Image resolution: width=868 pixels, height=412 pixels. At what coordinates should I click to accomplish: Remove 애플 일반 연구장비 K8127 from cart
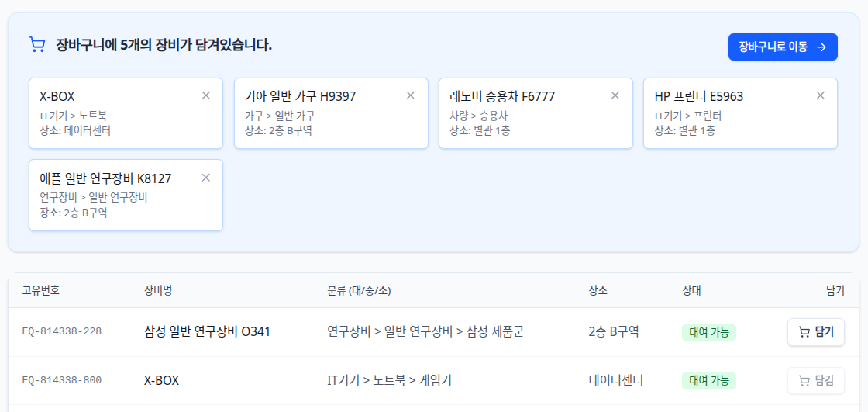point(206,178)
